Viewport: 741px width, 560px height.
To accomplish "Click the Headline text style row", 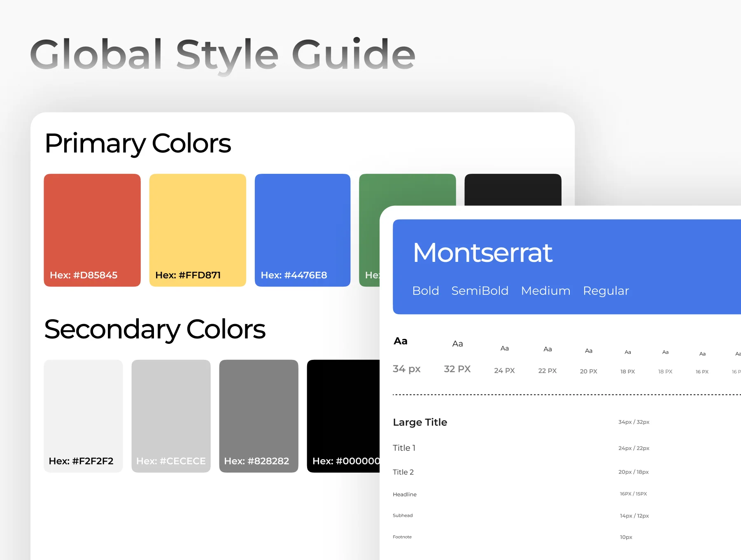I will 405,494.
